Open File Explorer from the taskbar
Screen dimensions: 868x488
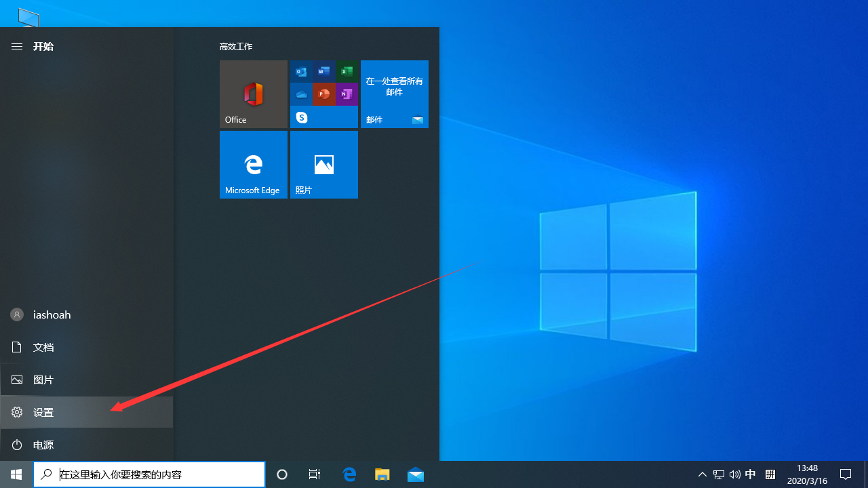(382, 474)
